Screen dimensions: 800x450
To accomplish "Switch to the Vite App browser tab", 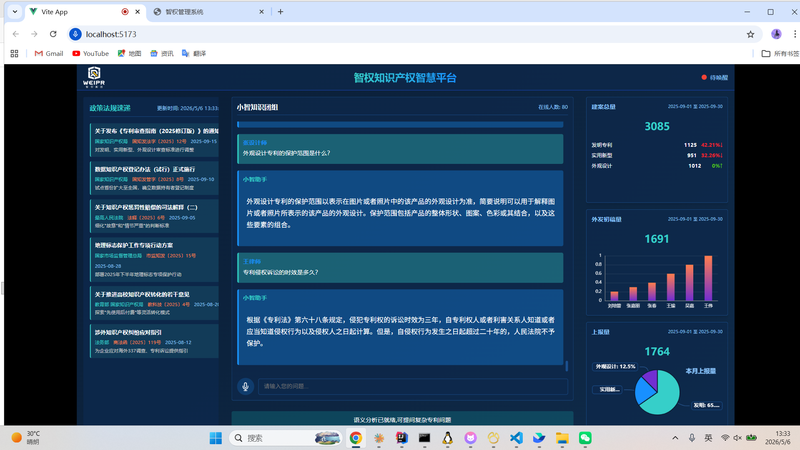I will (85, 12).
